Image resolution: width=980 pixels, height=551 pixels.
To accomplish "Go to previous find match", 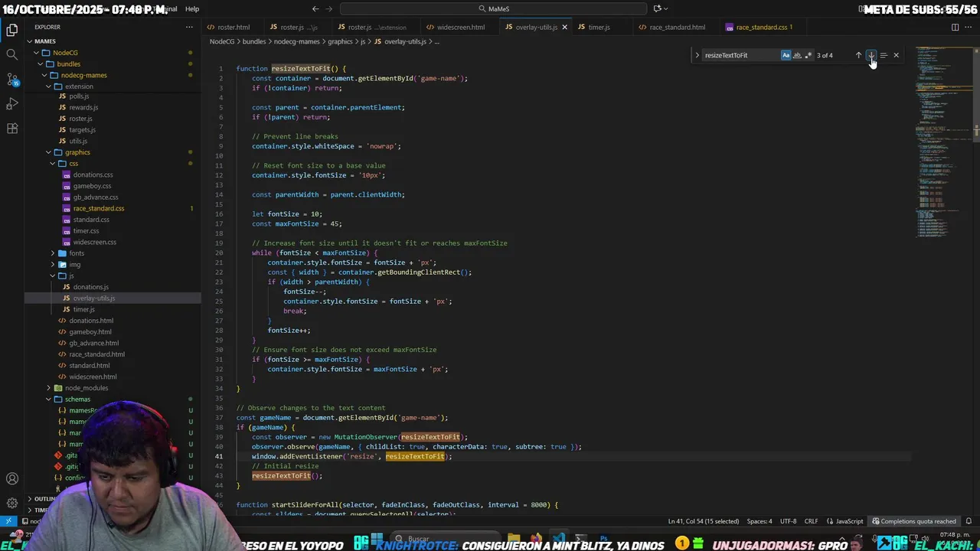I will tap(858, 55).
